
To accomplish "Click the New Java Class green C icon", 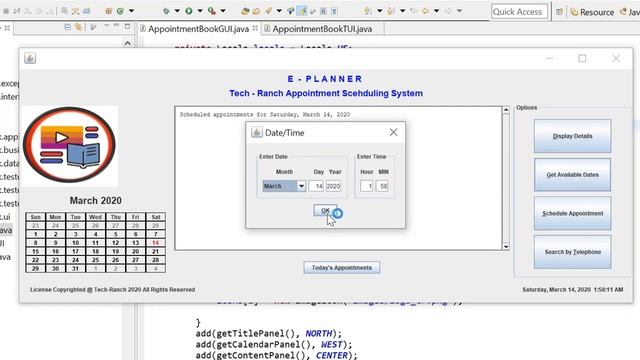I will 120,11.
